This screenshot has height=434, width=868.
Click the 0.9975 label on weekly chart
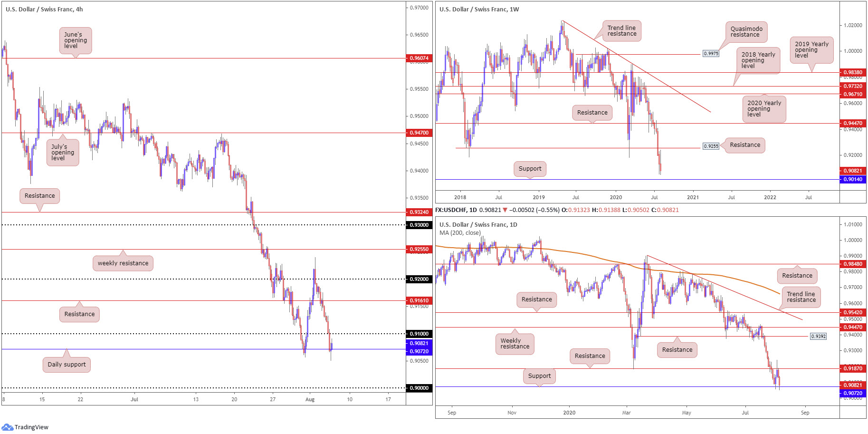click(x=711, y=54)
